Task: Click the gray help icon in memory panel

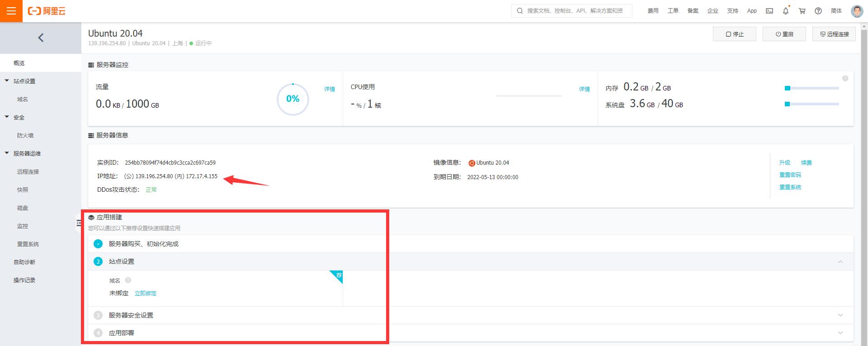Action: (845, 78)
